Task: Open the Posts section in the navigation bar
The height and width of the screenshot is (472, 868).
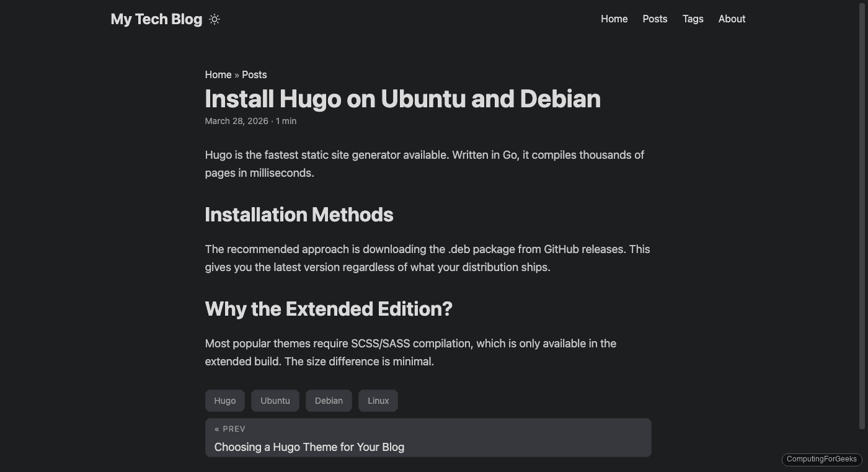Action: click(x=655, y=19)
